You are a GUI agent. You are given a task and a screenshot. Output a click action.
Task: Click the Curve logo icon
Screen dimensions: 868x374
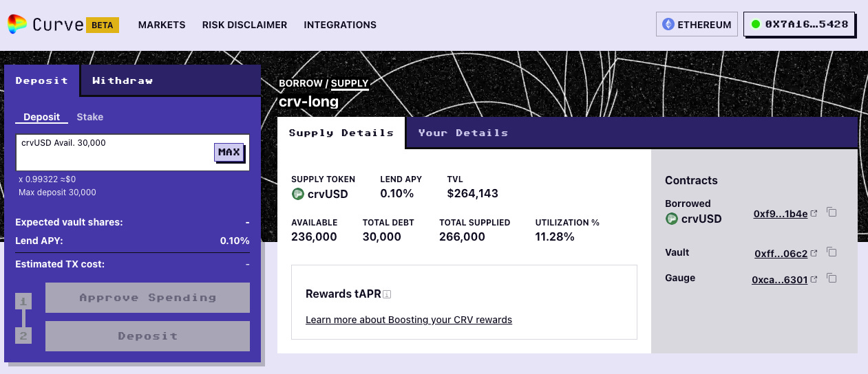(17, 25)
